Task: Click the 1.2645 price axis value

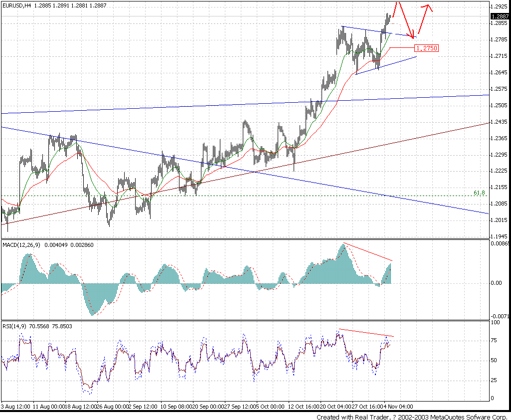Action: [500, 72]
